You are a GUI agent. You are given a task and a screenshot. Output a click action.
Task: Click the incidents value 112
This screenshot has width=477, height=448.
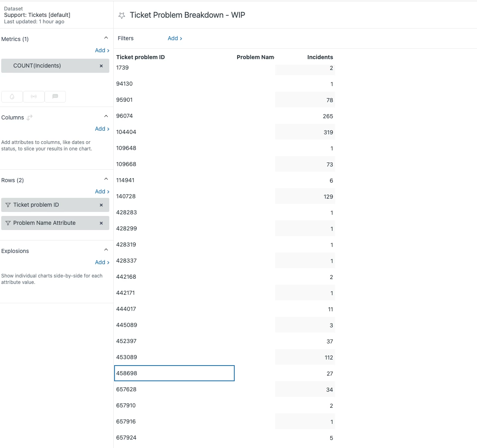tap(329, 358)
